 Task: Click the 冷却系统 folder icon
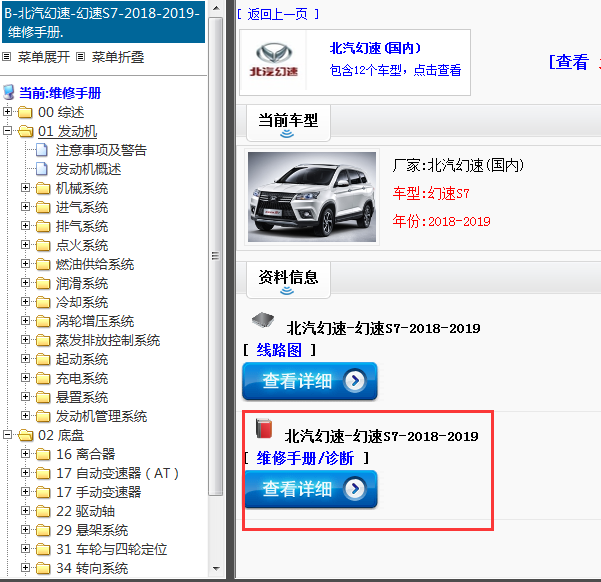43,302
